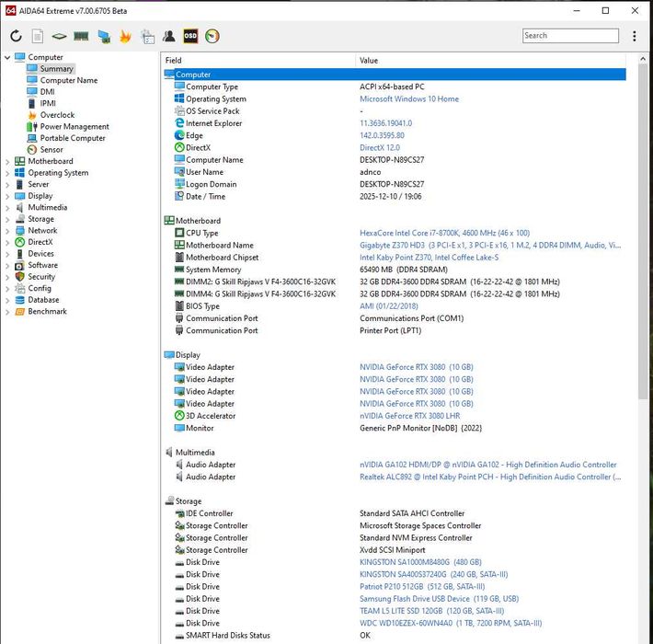Open the motherboard chip toolbar icon
The height and width of the screenshot is (644, 653).
(x=59, y=36)
